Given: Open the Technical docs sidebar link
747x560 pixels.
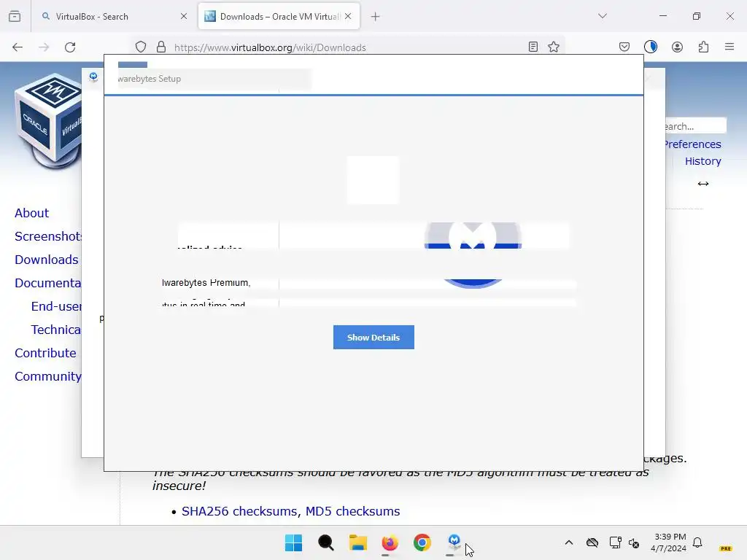Looking at the screenshot, I should pos(56,330).
